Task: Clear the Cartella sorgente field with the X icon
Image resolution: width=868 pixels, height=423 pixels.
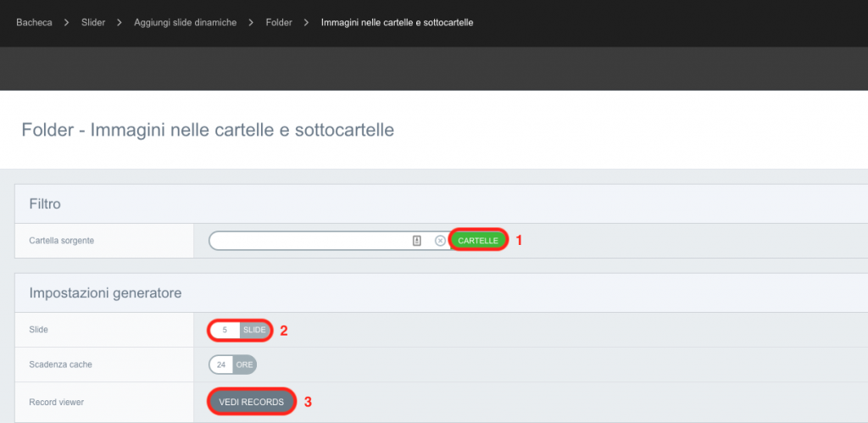Action: coord(440,241)
